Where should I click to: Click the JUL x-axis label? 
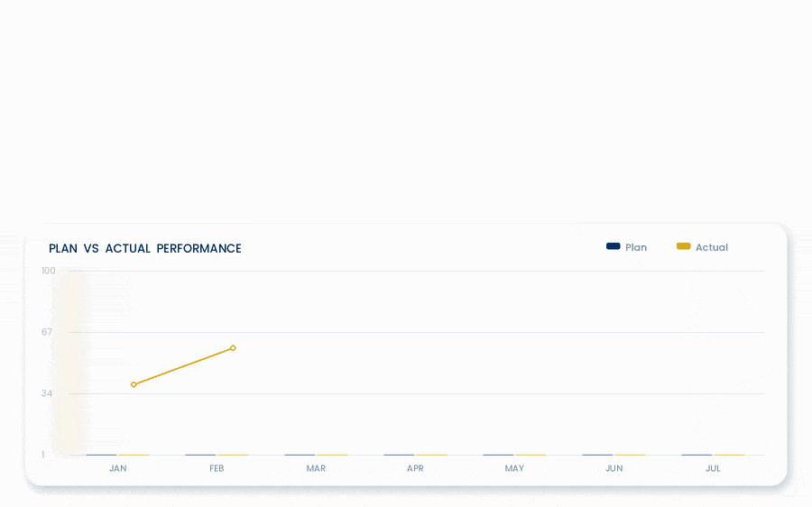pos(713,468)
